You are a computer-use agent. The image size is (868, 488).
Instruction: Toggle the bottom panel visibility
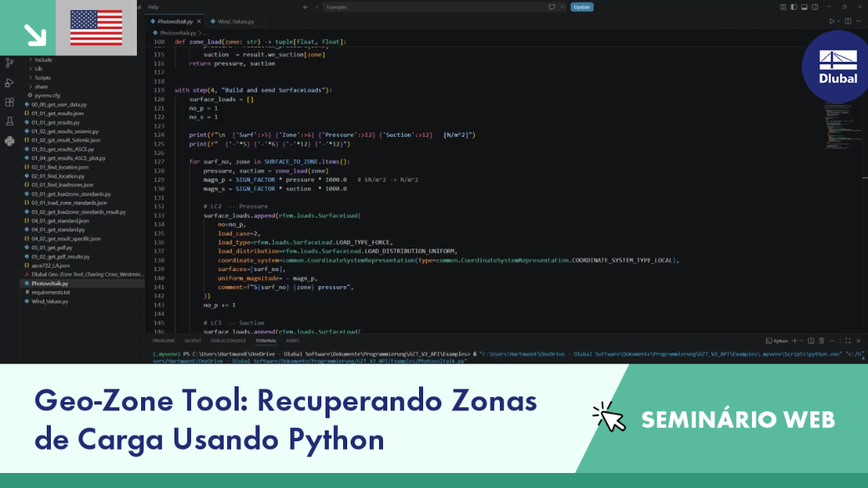805,8
